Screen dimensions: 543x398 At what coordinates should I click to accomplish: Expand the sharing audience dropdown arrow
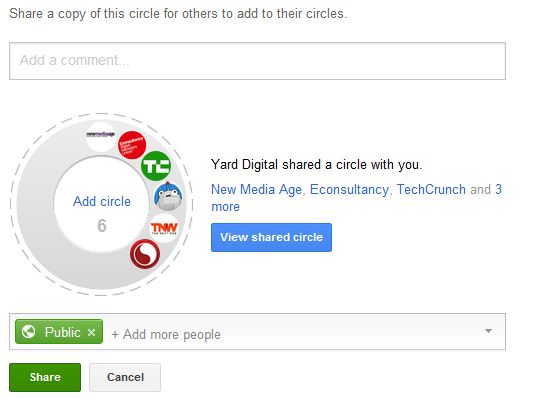pos(488,331)
